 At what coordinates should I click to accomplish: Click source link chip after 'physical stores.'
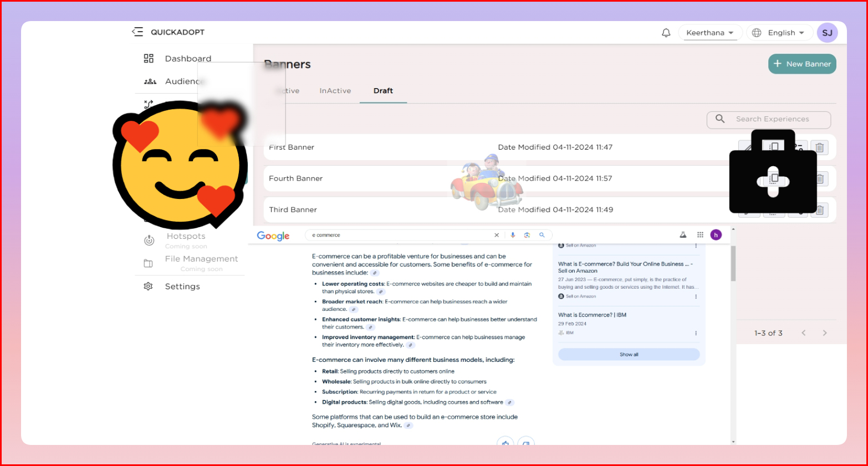click(x=381, y=291)
